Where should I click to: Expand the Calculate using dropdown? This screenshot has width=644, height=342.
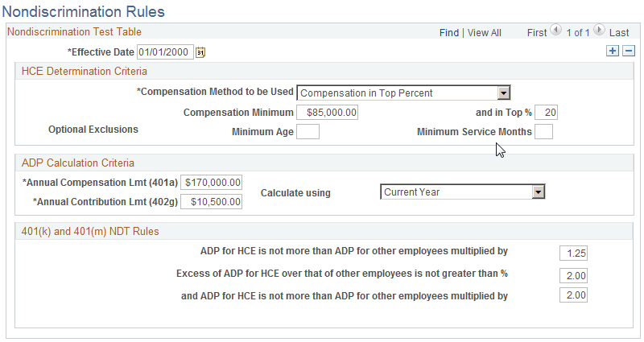pyautogui.click(x=539, y=192)
